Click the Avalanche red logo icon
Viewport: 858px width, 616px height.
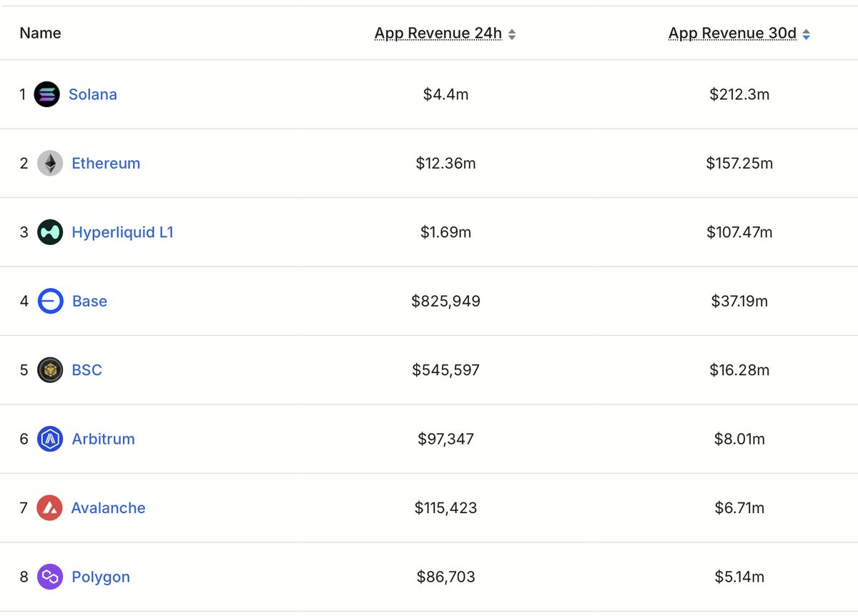click(50, 508)
